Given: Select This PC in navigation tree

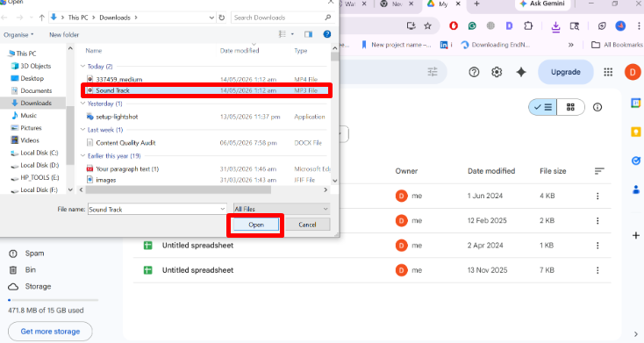Looking at the screenshot, I should 25,54.
